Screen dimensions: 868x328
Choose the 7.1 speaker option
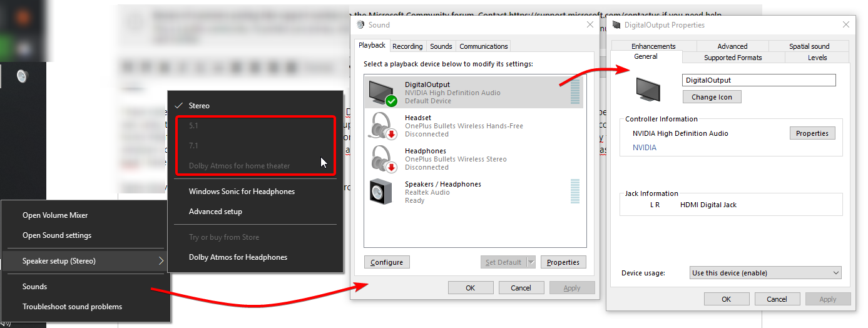(x=255, y=146)
